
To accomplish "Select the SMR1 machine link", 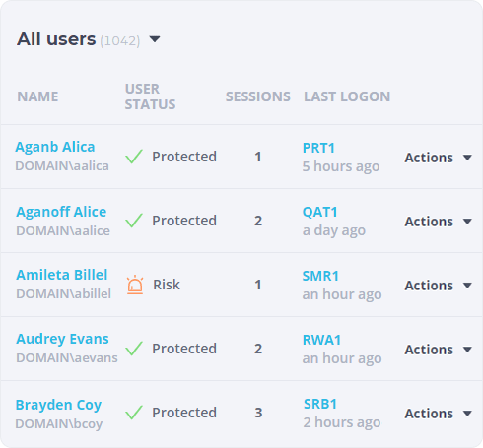I will [x=320, y=276].
